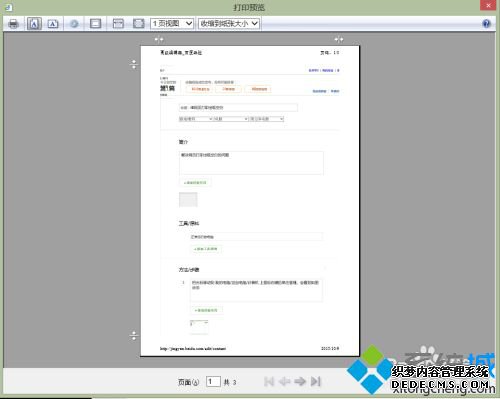The height and width of the screenshot is (399, 500).
Task: Click the page number input field
Action: click(x=213, y=381)
